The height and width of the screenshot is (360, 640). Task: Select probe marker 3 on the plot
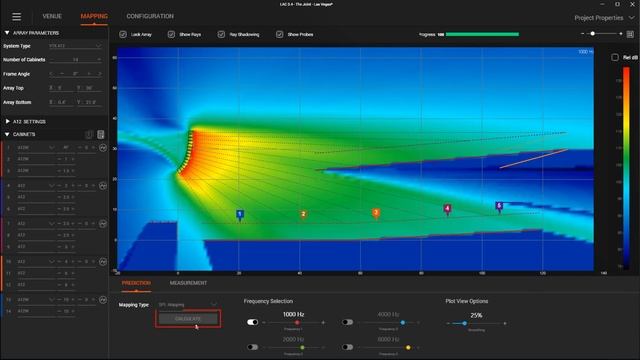376,213
